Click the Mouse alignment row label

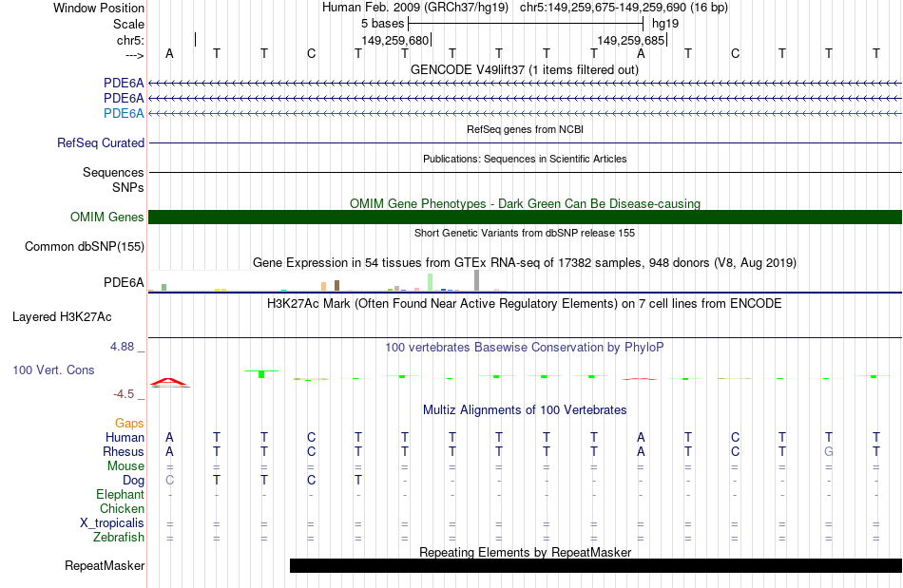[x=125, y=466]
